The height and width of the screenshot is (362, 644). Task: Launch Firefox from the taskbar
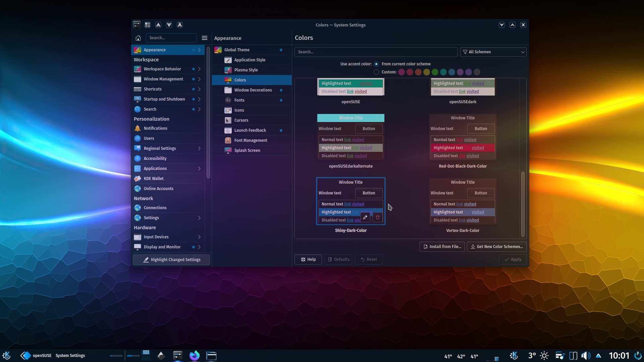pyautogui.click(x=195, y=355)
